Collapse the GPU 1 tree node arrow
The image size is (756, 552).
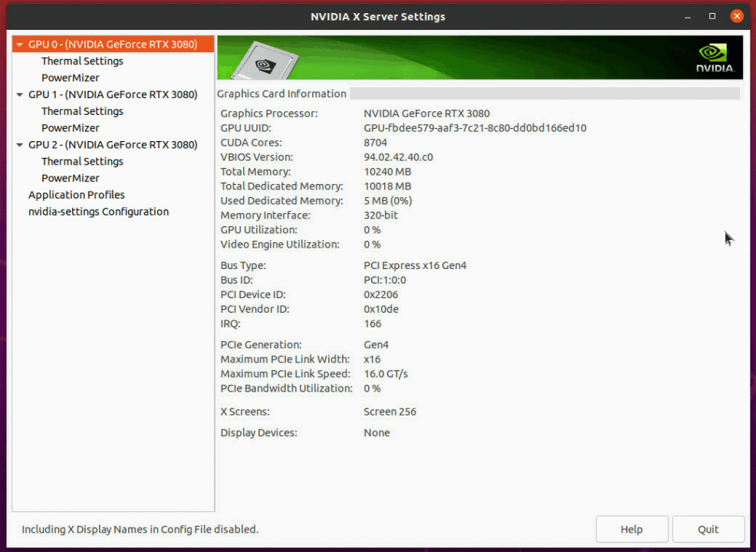pos(20,95)
